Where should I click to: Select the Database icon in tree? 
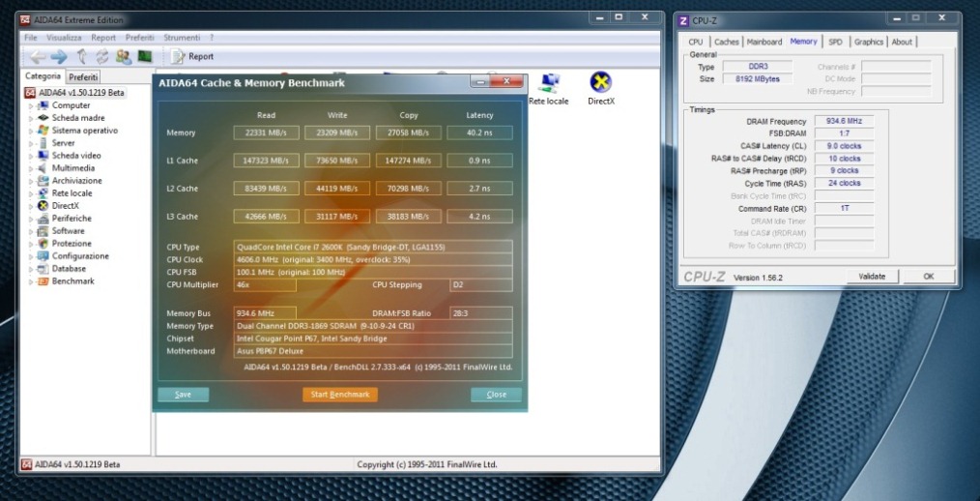point(43,268)
